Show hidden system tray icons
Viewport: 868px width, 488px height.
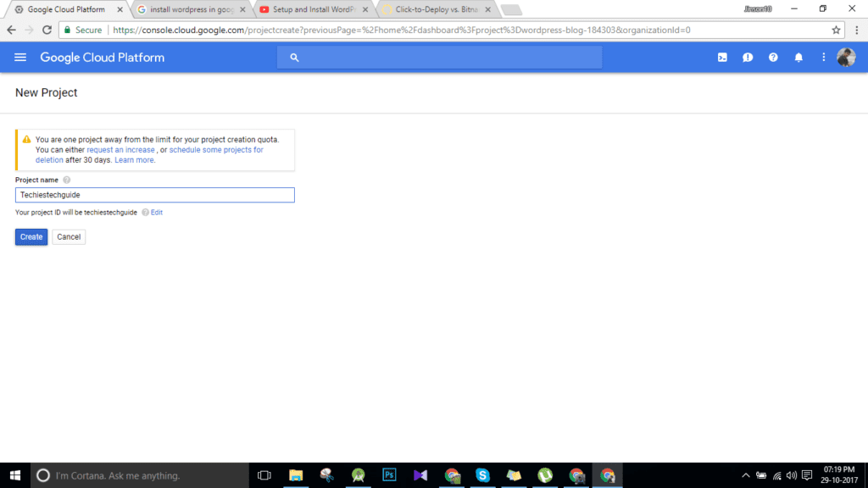746,475
